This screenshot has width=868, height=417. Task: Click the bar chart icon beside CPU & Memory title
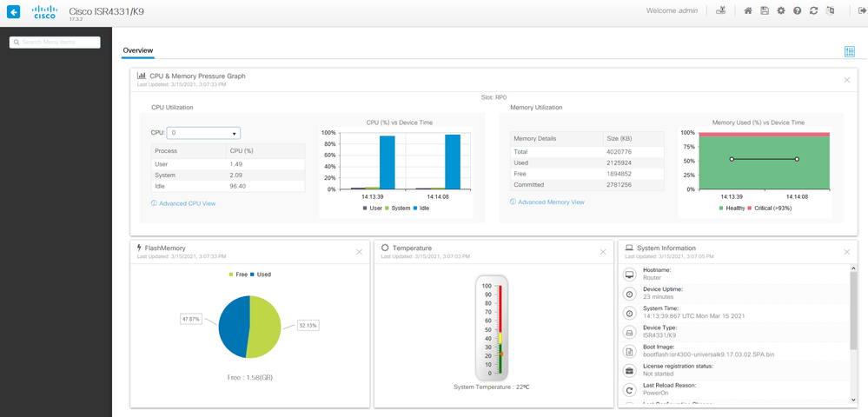(x=142, y=76)
